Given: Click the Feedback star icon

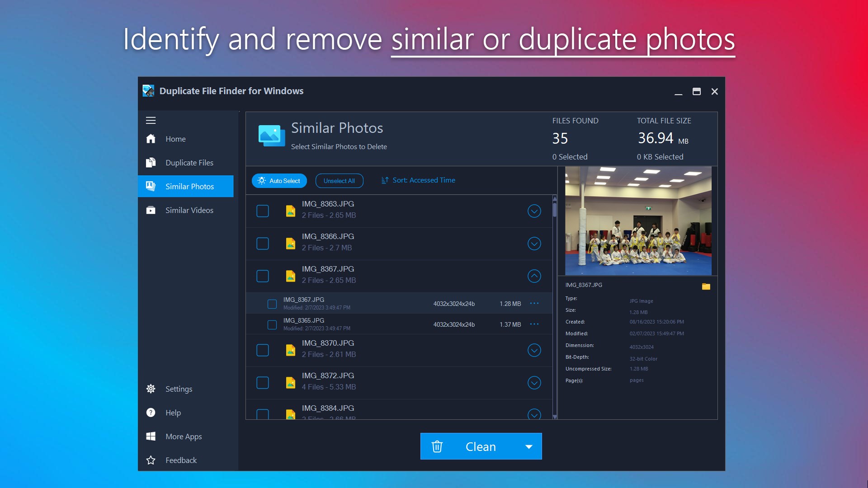Looking at the screenshot, I should (151, 460).
